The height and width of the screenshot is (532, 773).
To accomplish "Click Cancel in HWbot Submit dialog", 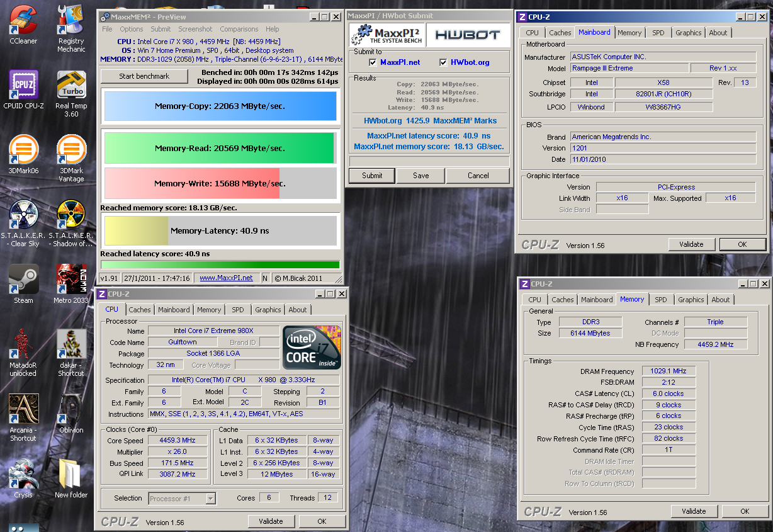I will 478,176.
